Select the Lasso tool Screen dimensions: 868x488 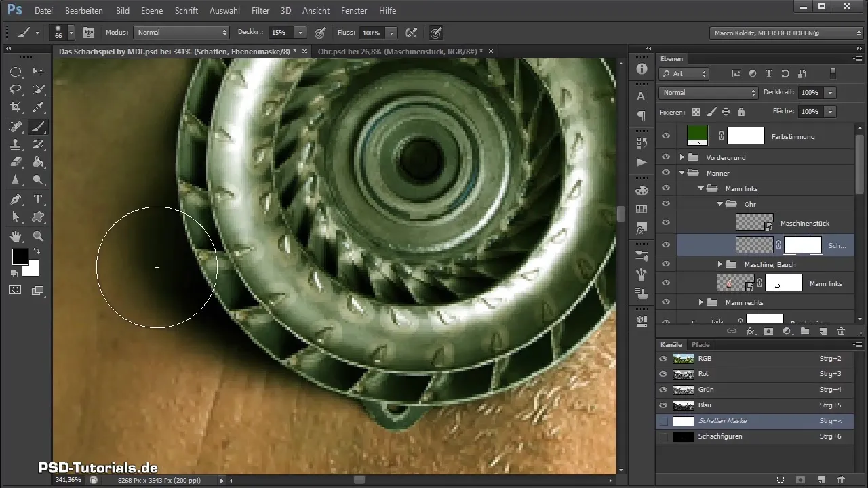point(16,89)
